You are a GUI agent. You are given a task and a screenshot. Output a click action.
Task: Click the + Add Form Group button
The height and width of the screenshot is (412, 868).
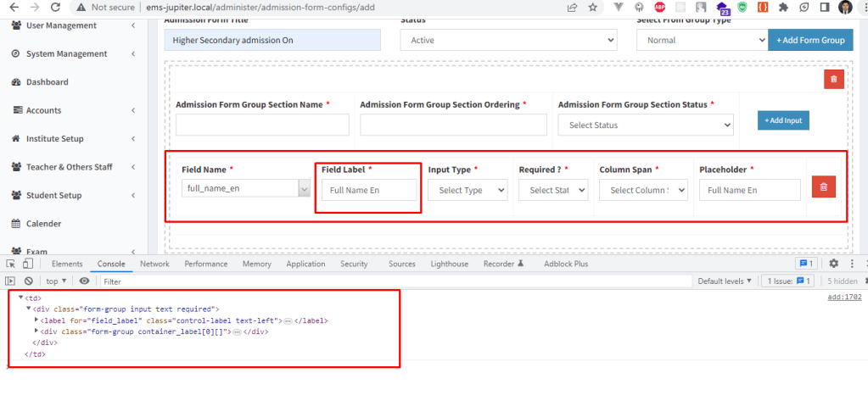click(x=810, y=40)
